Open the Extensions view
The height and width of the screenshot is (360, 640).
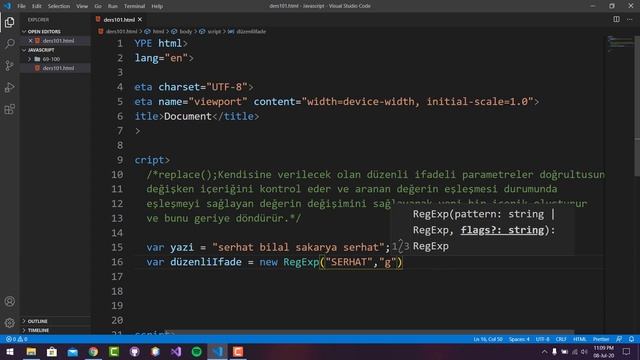pos(9,109)
